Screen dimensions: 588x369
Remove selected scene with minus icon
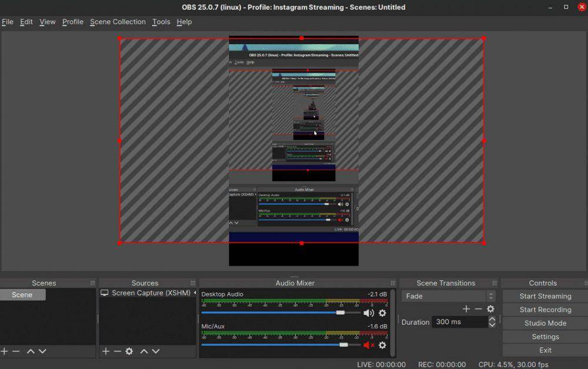[x=16, y=351]
